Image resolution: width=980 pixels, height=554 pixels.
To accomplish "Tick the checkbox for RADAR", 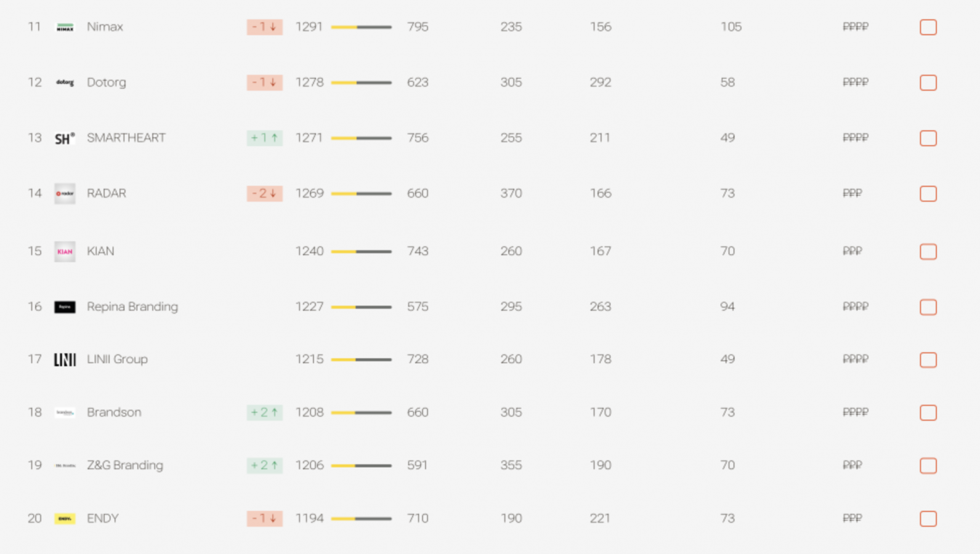I will coord(928,193).
